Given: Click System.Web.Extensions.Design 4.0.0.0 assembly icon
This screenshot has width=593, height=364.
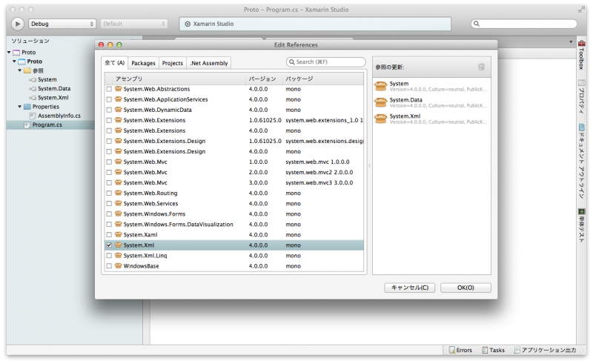Looking at the screenshot, I should pos(119,151).
